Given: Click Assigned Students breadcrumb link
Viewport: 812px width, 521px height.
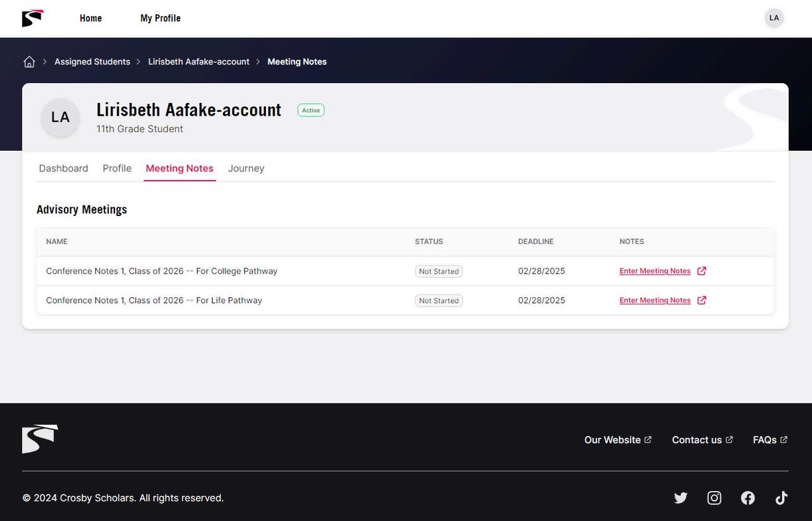Looking at the screenshot, I should coord(92,62).
